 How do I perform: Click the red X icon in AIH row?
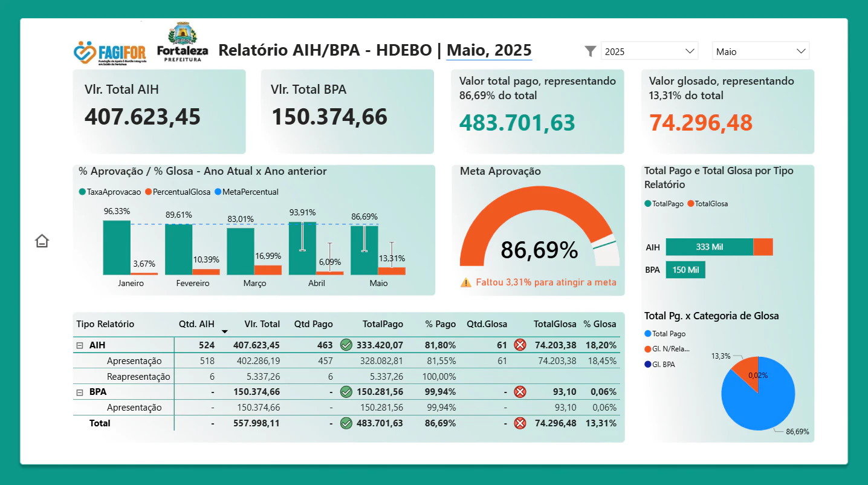pos(520,345)
